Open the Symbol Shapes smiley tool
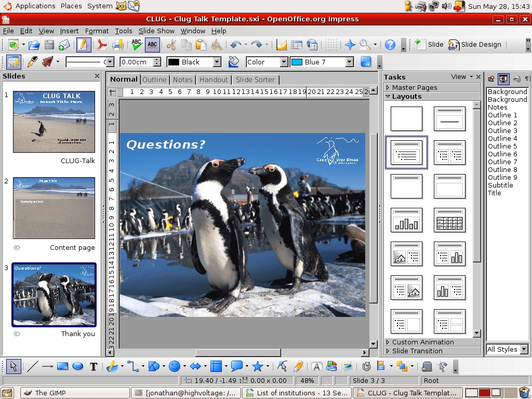Image resolution: width=532 pixels, height=399 pixels. click(175, 366)
